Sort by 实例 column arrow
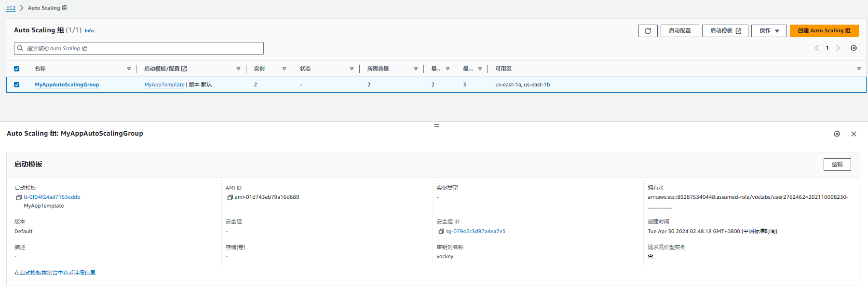 click(284, 69)
